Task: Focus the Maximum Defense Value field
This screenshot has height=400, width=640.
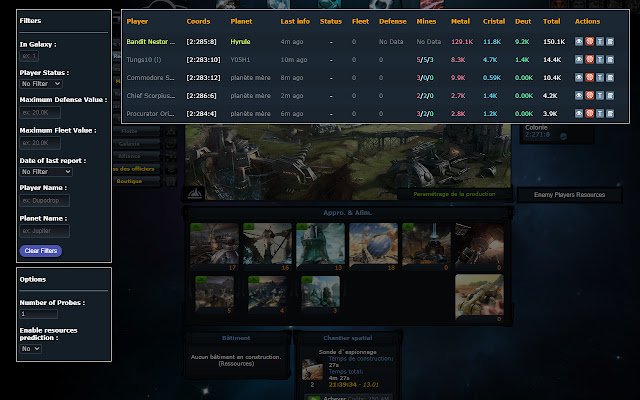Action: point(40,112)
